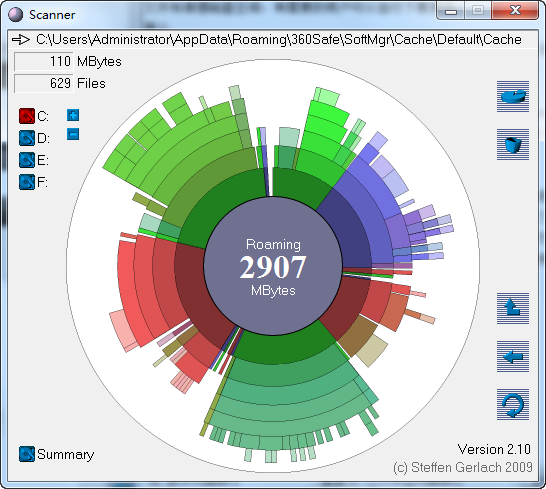This screenshot has height=489, width=546.
Task: Click the path arrow icon beside C:\Users
Action: pos(21,40)
